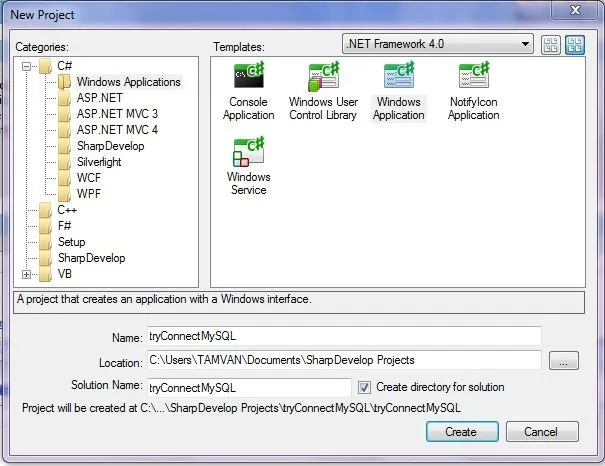Switch templates to large icons view
605x466 pixels.
(575, 45)
